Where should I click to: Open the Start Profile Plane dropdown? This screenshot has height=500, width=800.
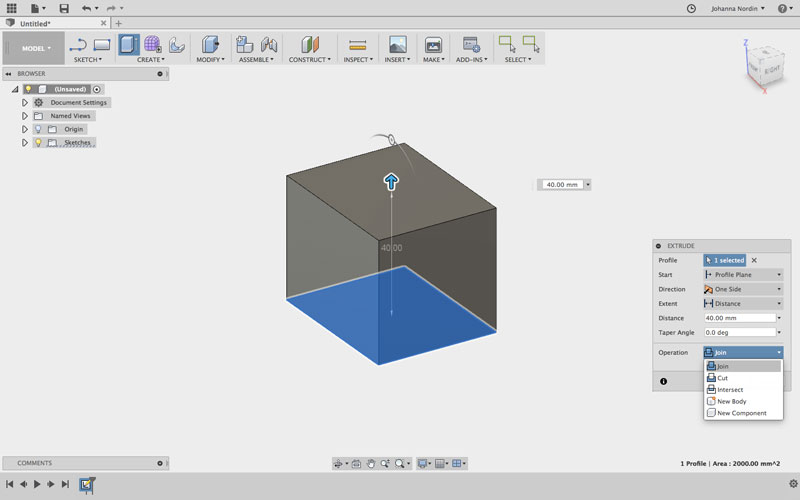coord(743,274)
